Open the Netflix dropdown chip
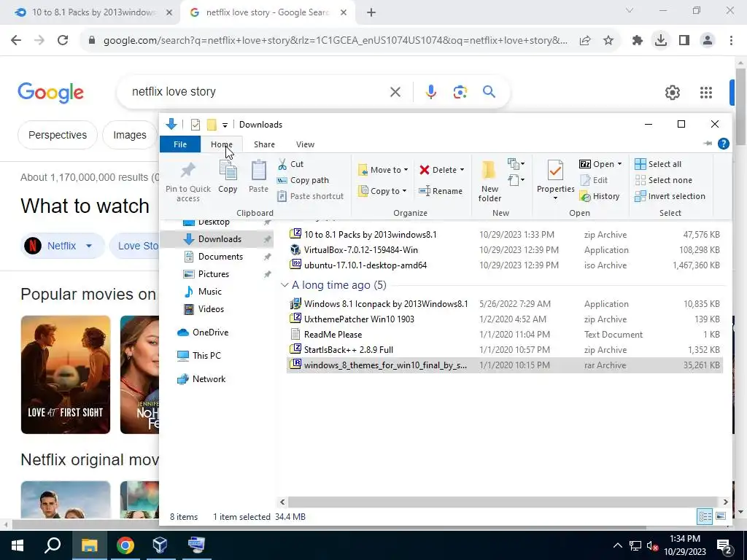The width and height of the screenshot is (747, 560). tap(64, 246)
